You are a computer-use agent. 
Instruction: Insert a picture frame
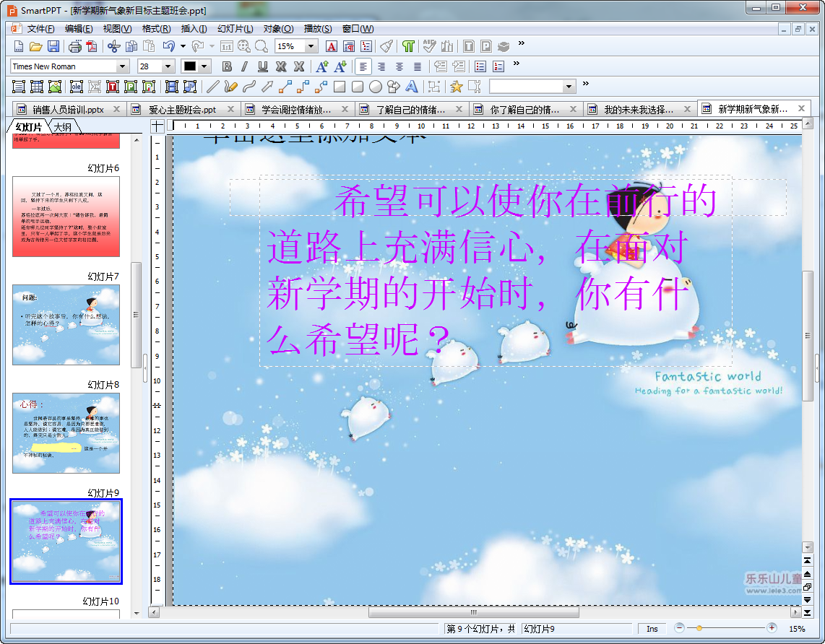coord(55,86)
